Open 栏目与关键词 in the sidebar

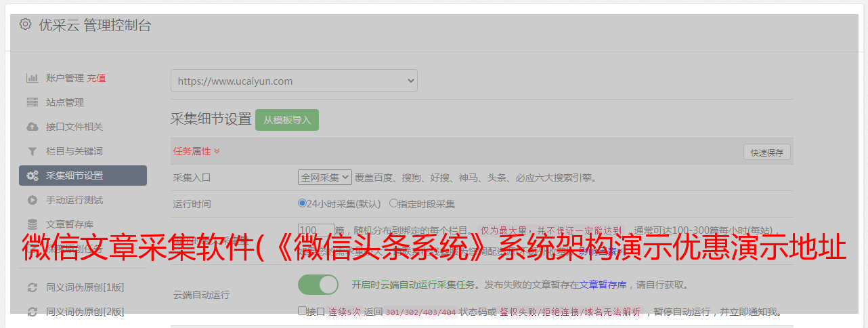(x=74, y=151)
